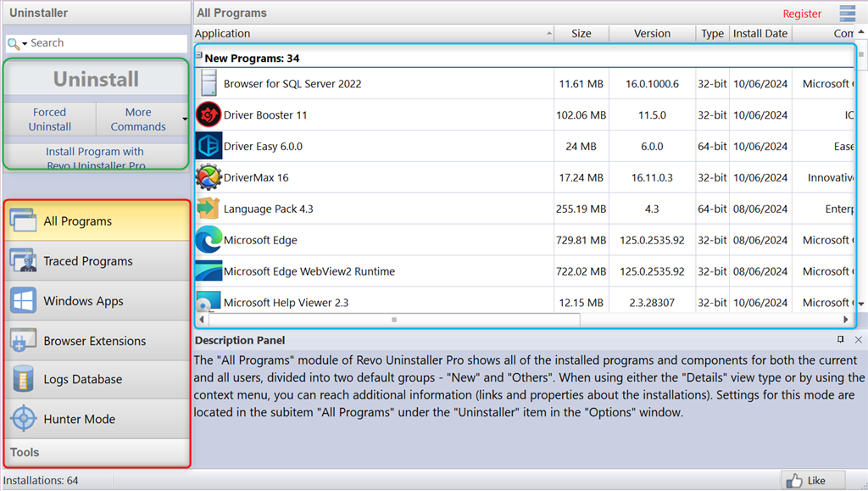Click the Windows Apps sidebar icon
The height and width of the screenshot is (491, 868).
coord(23,300)
